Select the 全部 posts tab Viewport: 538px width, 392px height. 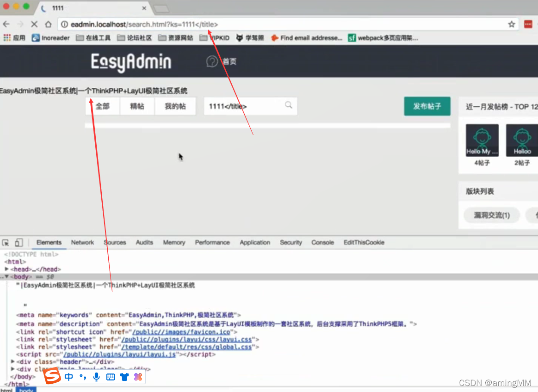click(103, 106)
